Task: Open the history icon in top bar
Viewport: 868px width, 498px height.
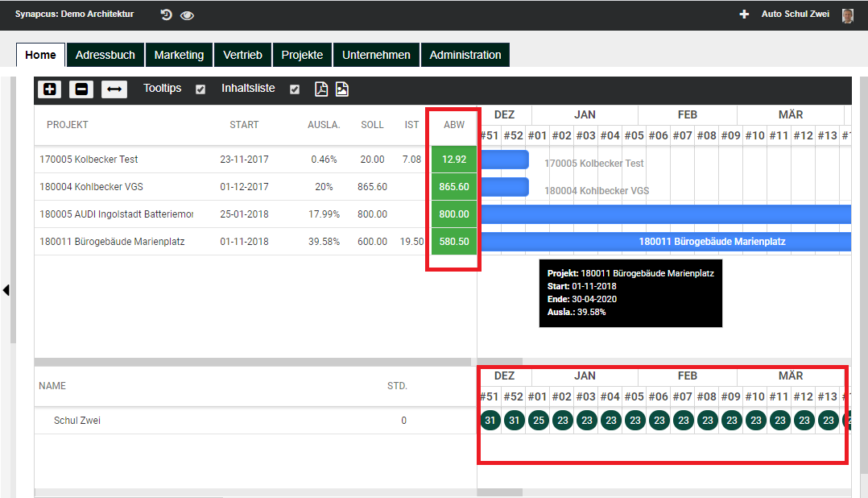Action: (167, 15)
